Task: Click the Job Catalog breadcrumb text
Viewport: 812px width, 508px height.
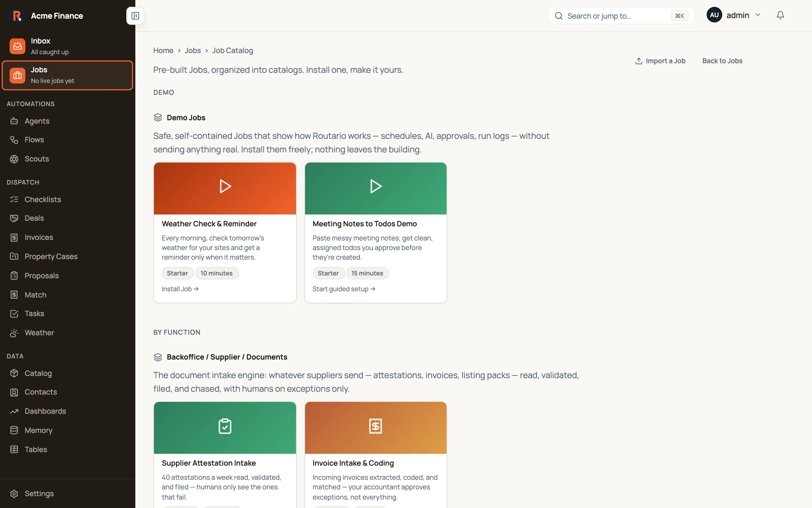Action: pyautogui.click(x=233, y=51)
